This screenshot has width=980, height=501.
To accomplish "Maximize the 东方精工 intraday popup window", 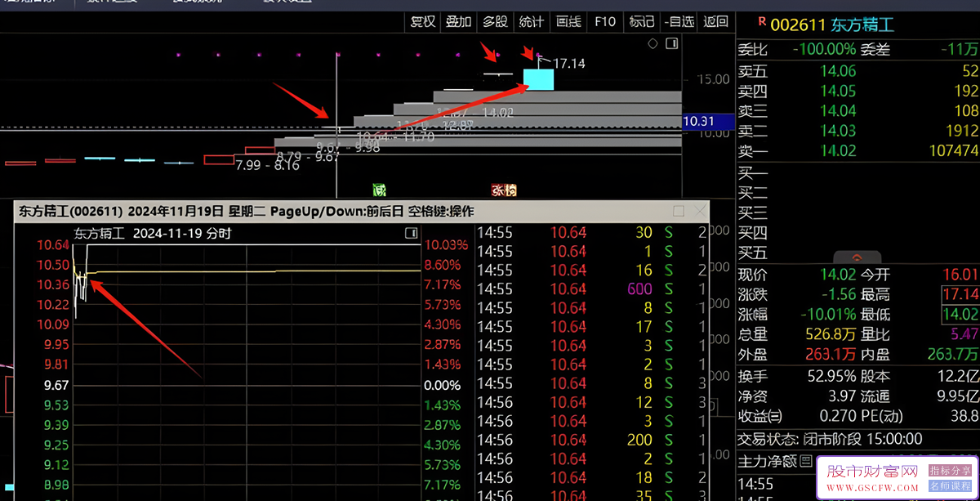I will pyautogui.click(x=679, y=211).
